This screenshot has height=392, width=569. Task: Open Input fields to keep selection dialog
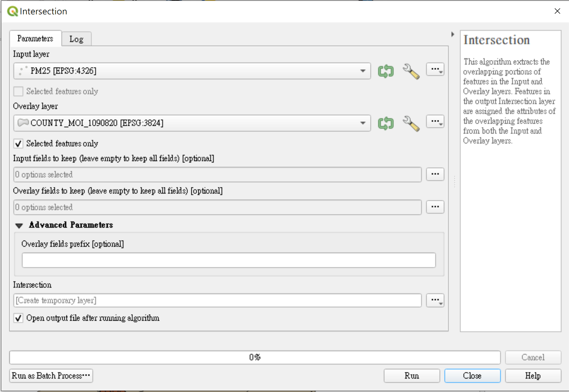[x=435, y=174]
